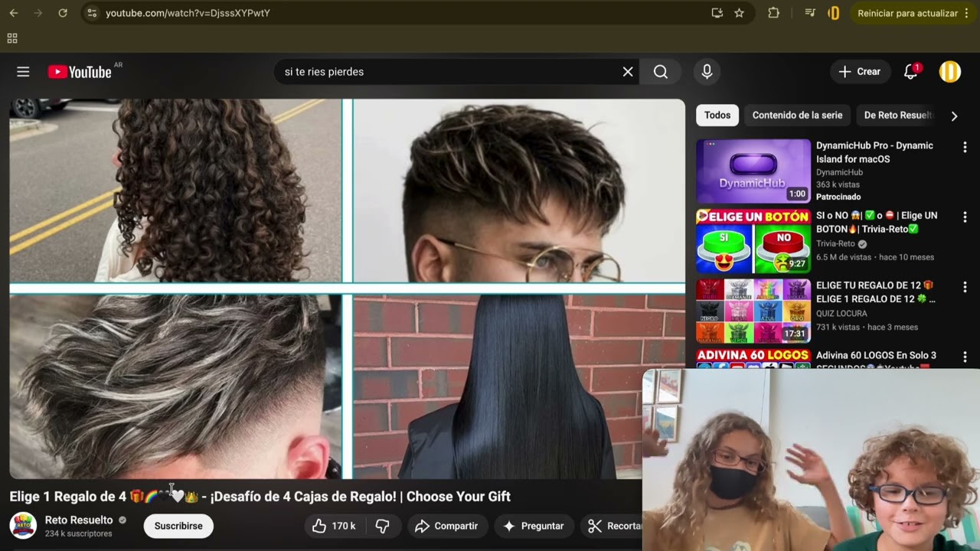
Task: Show more filter chips with arrow
Action: click(954, 116)
